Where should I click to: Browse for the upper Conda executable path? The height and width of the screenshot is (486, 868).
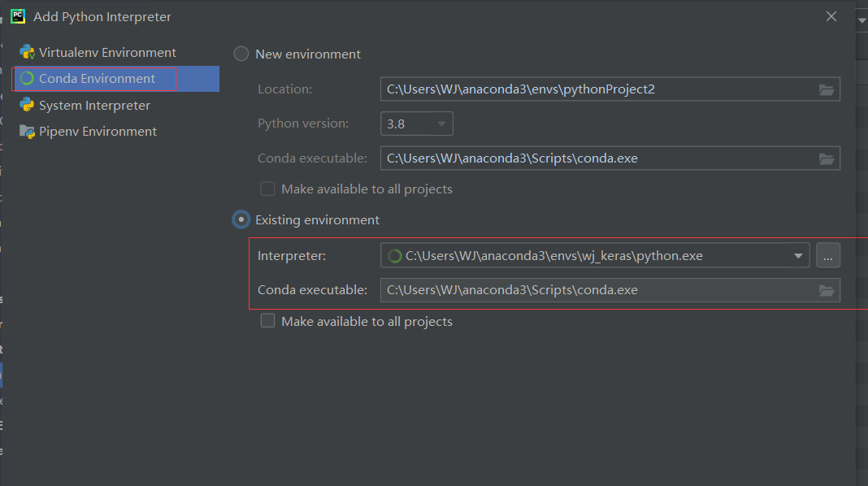pos(827,158)
